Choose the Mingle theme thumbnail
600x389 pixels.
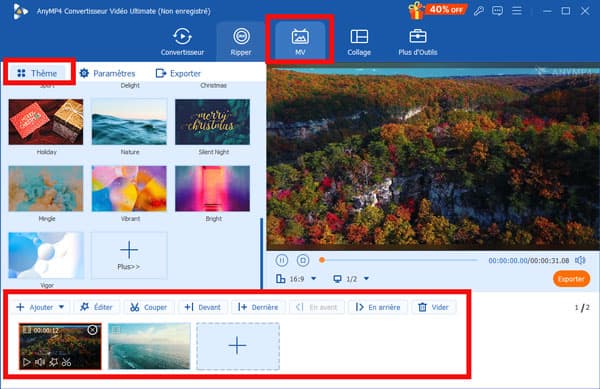(x=46, y=188)
